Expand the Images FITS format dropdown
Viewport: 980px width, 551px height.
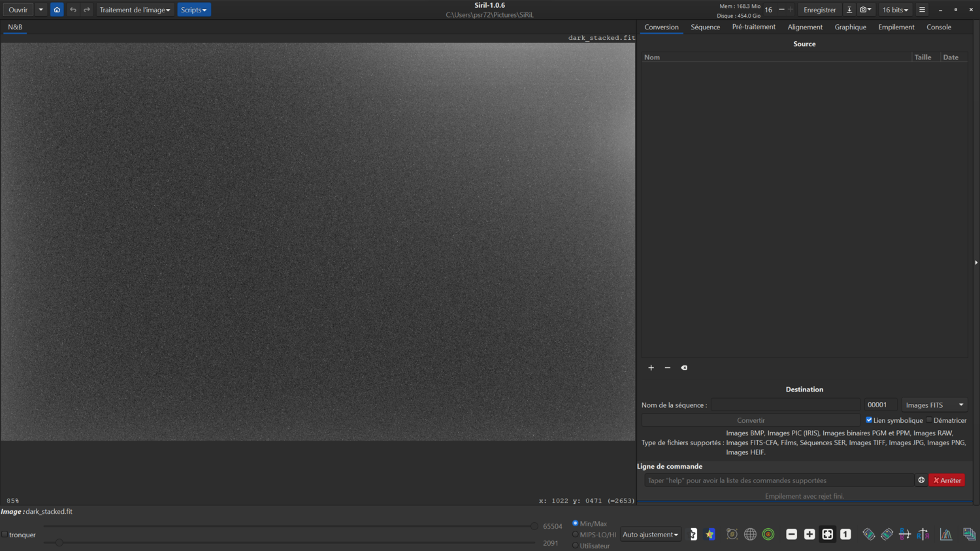(934, 405)
